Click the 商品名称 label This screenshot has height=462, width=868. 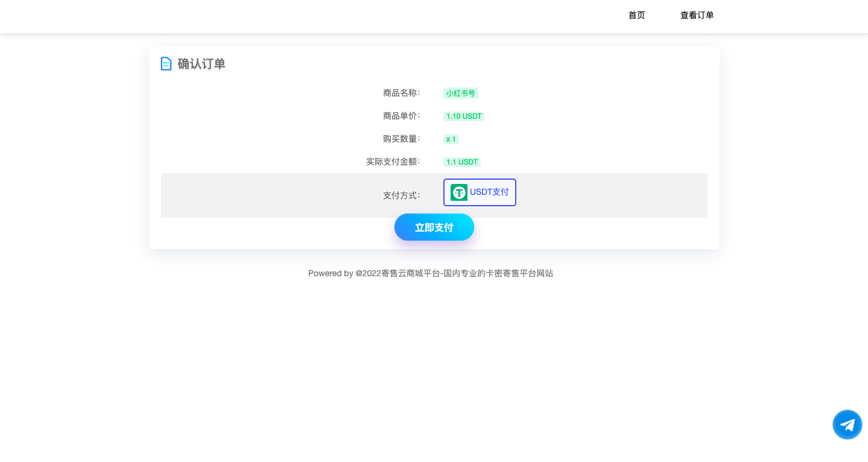tap(401, 93)
